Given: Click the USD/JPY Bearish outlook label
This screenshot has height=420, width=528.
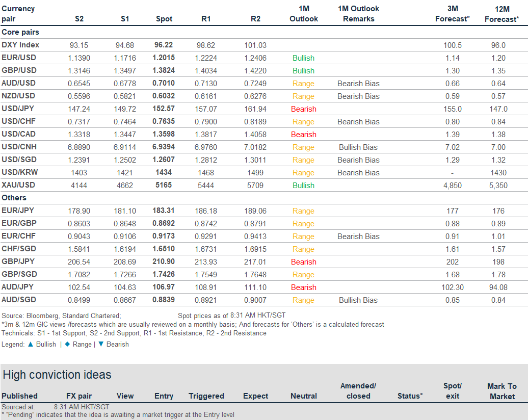Looking at the screenshot, I should 304,109.
